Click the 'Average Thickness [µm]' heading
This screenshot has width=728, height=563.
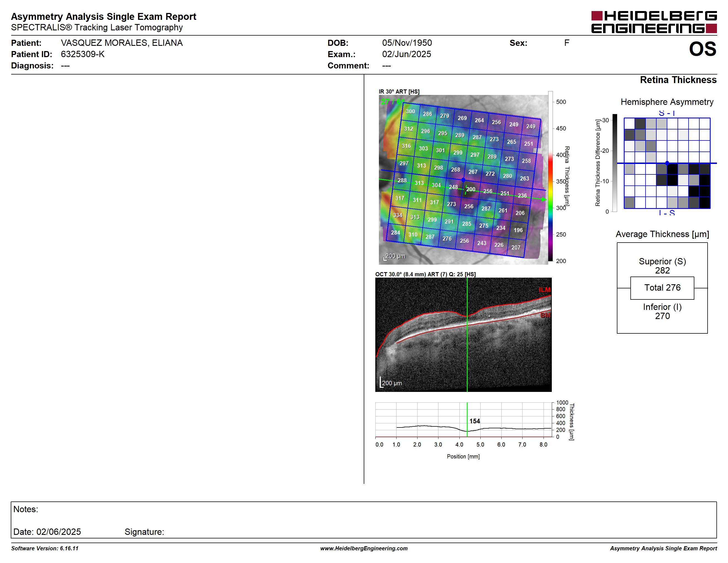pyautogui.click(x=662, y=234)
